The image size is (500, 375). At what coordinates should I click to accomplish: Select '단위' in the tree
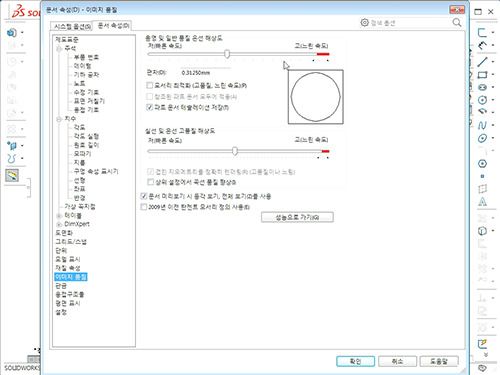pos(61,250)
